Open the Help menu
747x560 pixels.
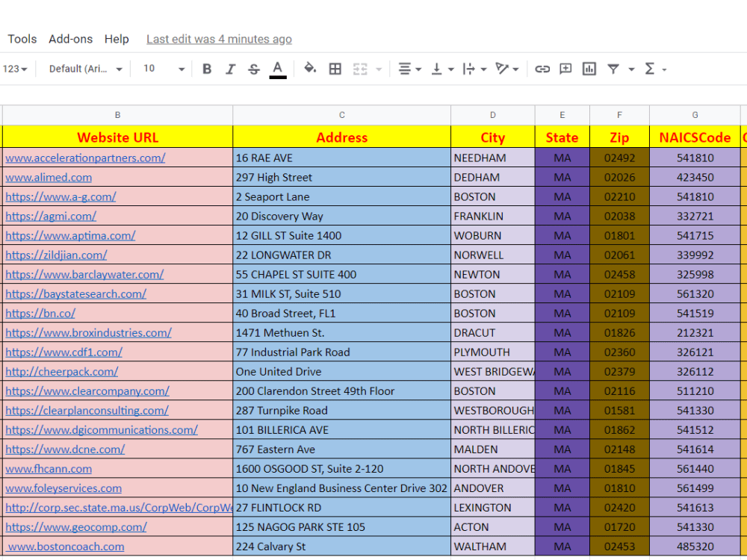click(117, 39)
